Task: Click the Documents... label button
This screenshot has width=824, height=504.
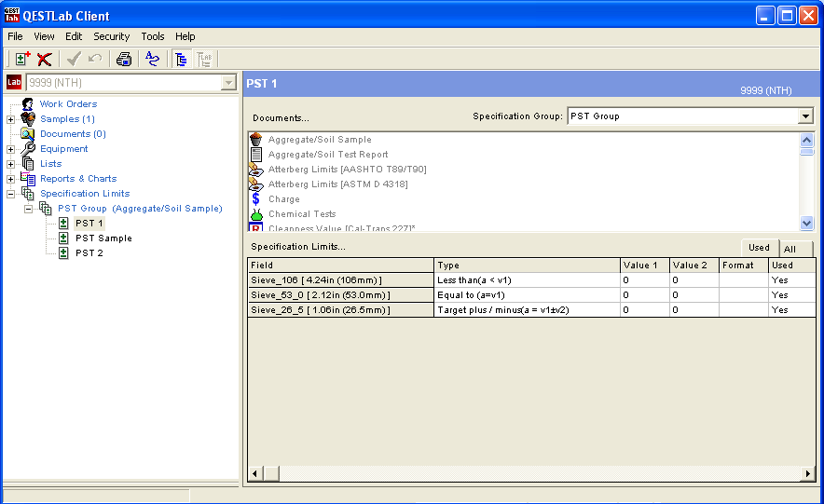Action: click(x=281, y=118)
